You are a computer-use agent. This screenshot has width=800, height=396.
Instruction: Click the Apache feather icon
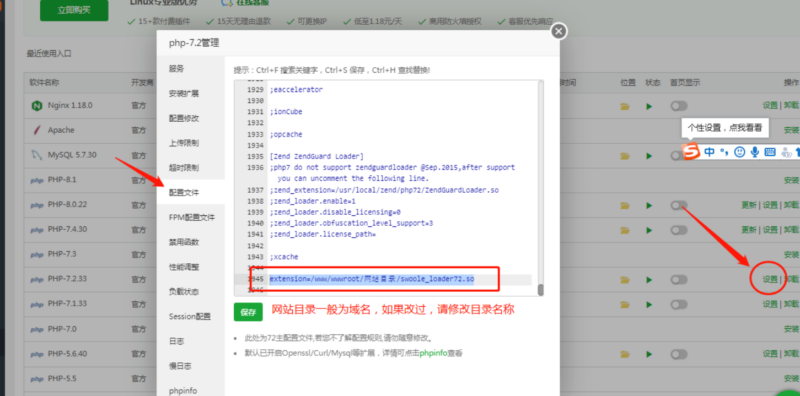tap(36, 131)
